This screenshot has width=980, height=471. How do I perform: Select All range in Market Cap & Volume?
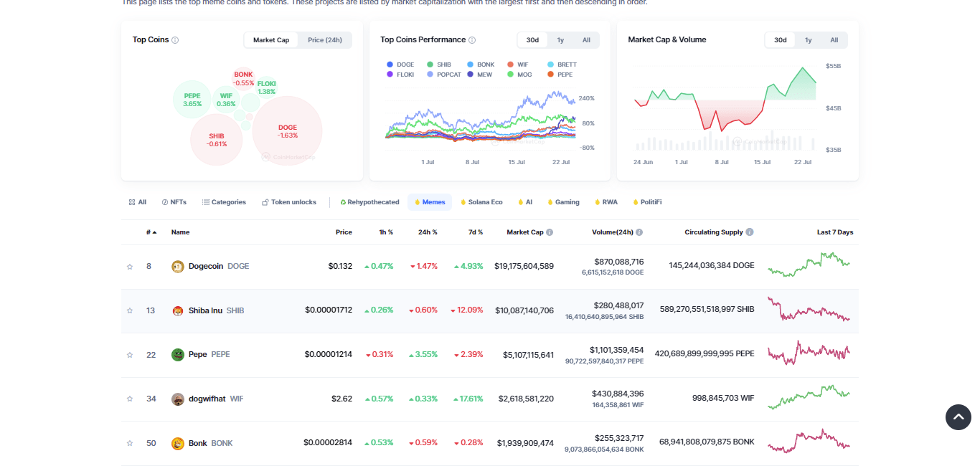(834, 40)
